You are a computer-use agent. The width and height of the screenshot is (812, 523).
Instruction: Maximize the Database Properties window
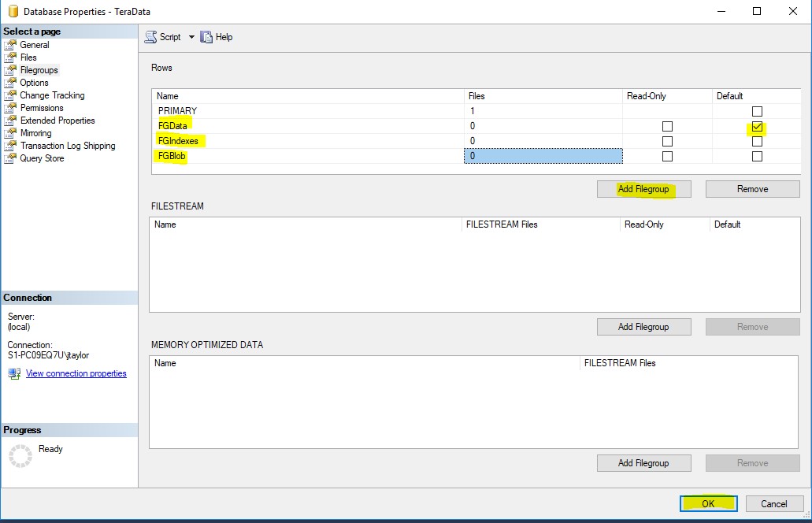(x=757, y=11)
